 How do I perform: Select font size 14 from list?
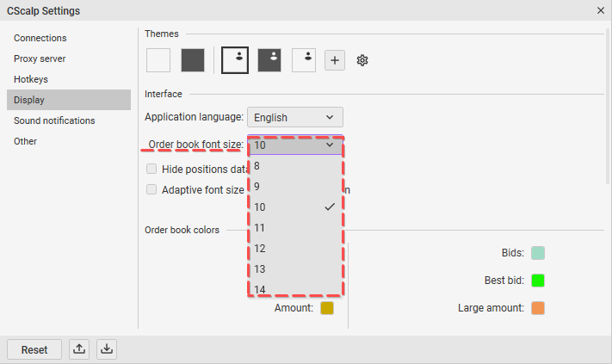point(295,288)
